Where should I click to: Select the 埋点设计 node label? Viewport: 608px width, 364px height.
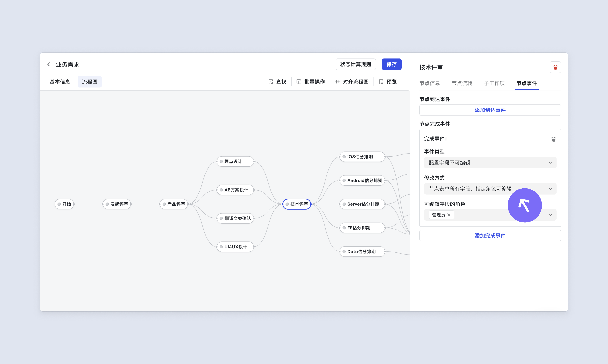point(233,161)
